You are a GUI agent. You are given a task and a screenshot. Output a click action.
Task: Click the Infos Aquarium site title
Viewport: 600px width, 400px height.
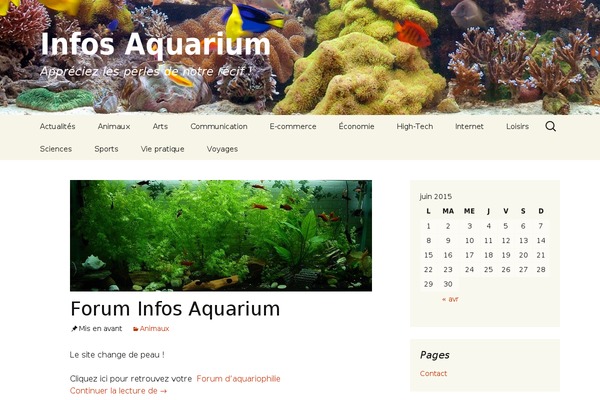pos(155,45)
